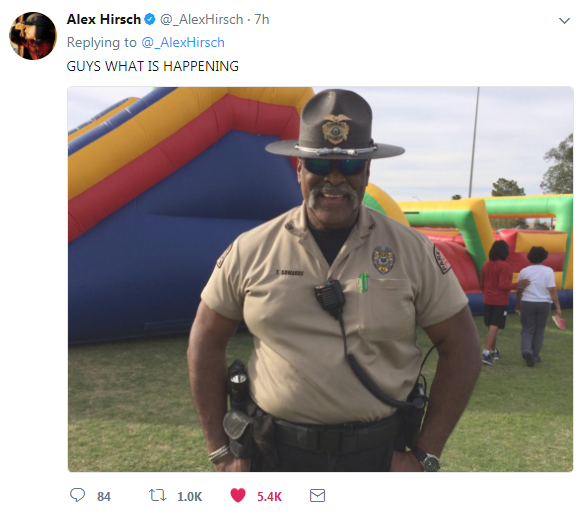Viewport: 582px width, 516px height.
Task: Click the "Replying to" label text
Action: (x=102, y=42)
